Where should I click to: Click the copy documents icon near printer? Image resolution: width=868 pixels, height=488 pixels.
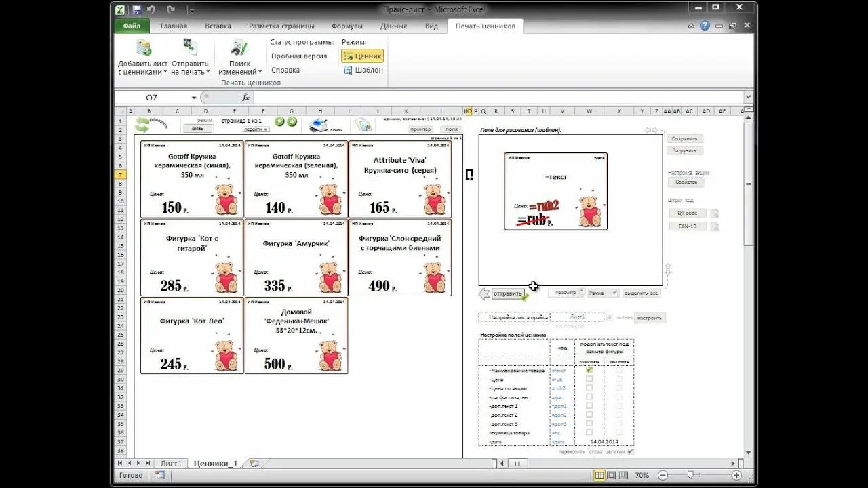(363, 125)
